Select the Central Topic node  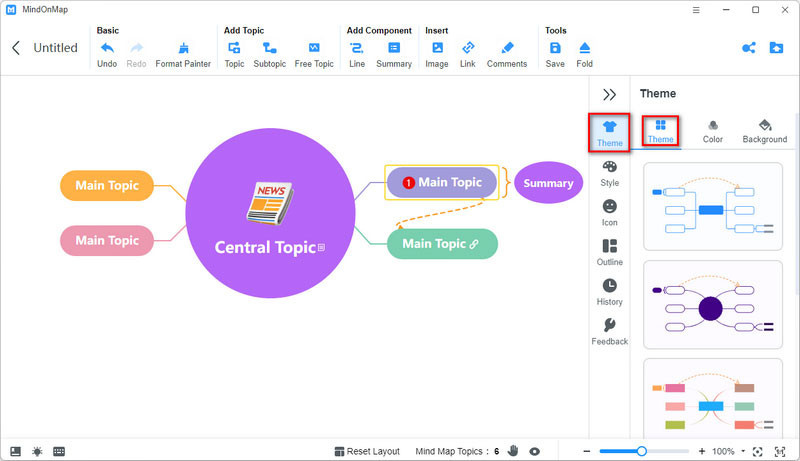point(270,213)
